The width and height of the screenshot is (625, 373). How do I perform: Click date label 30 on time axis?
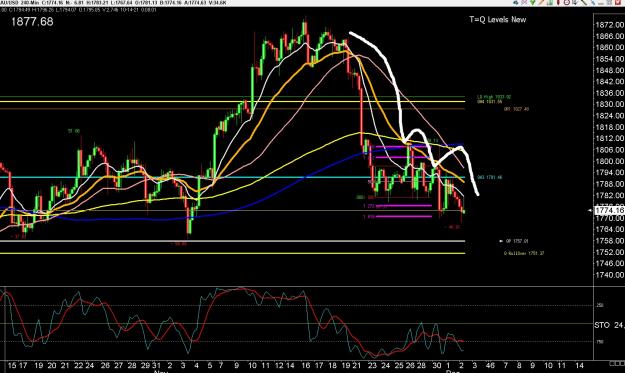[437, 365]
